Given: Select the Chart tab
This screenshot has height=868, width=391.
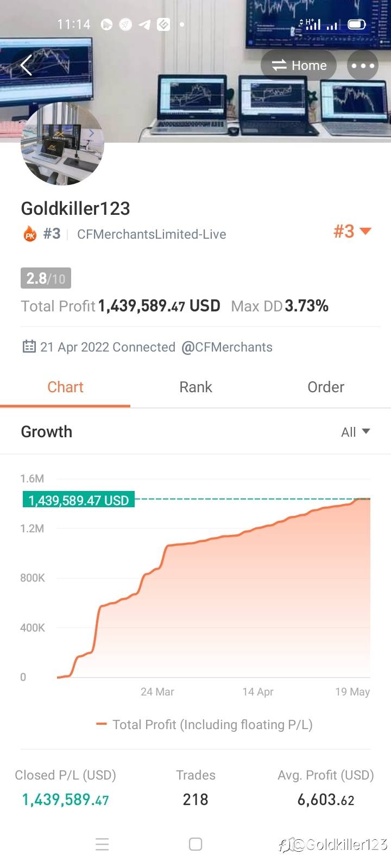Looking at the screenshot, I should [65, 387].
